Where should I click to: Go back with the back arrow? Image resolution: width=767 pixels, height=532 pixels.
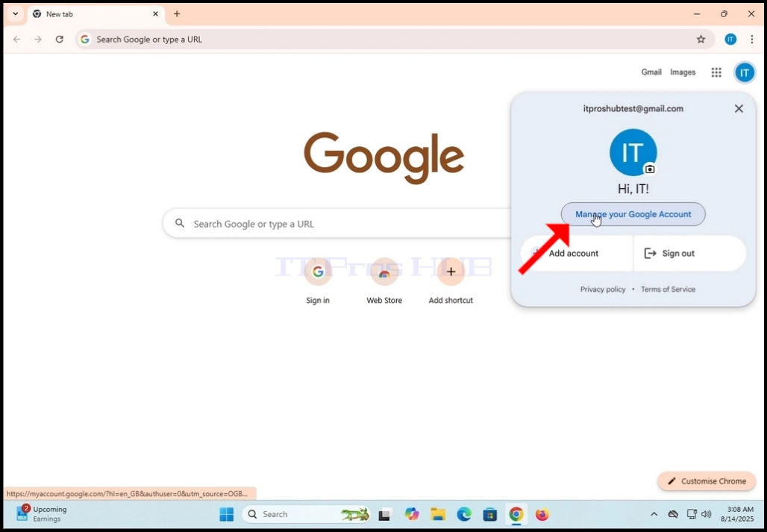17,39
